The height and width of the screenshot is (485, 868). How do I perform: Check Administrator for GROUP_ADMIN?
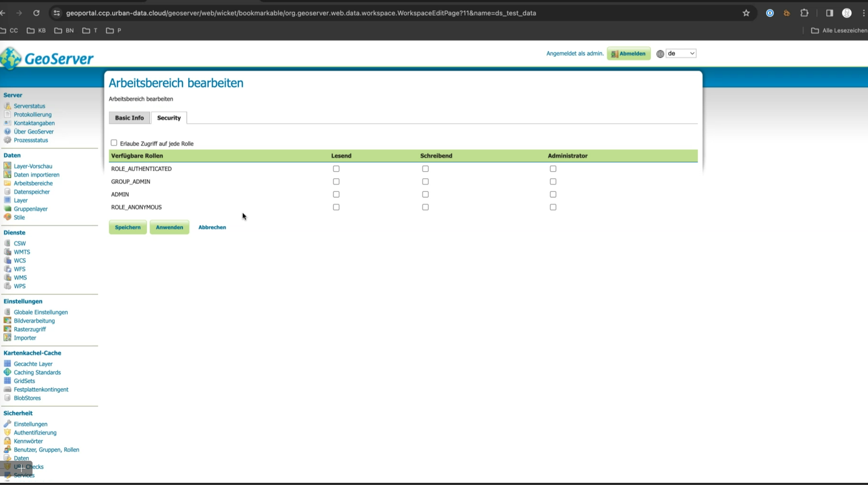click(553, 182)
